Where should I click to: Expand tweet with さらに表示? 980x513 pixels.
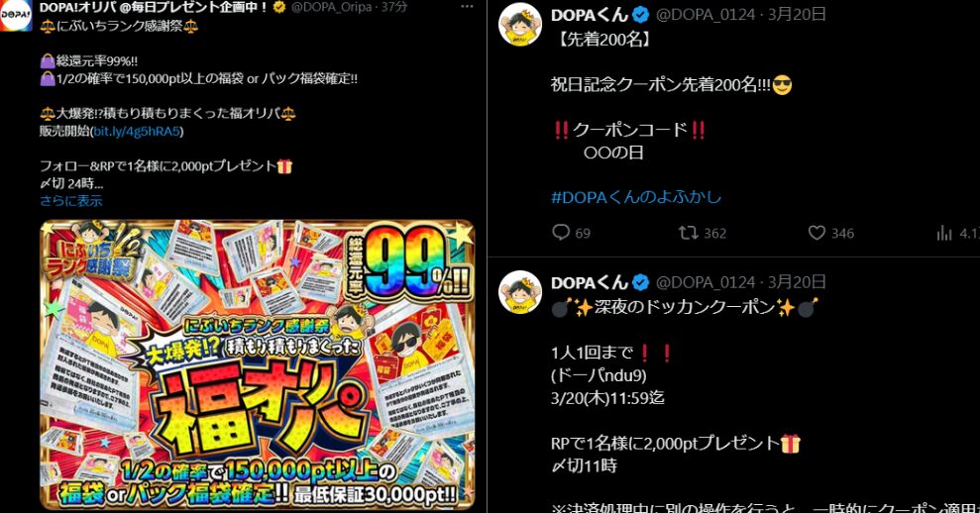pos(70,201)
